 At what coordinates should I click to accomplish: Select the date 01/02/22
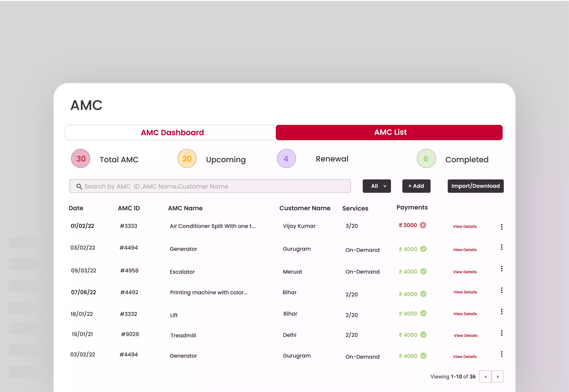(x=83, y=226)
